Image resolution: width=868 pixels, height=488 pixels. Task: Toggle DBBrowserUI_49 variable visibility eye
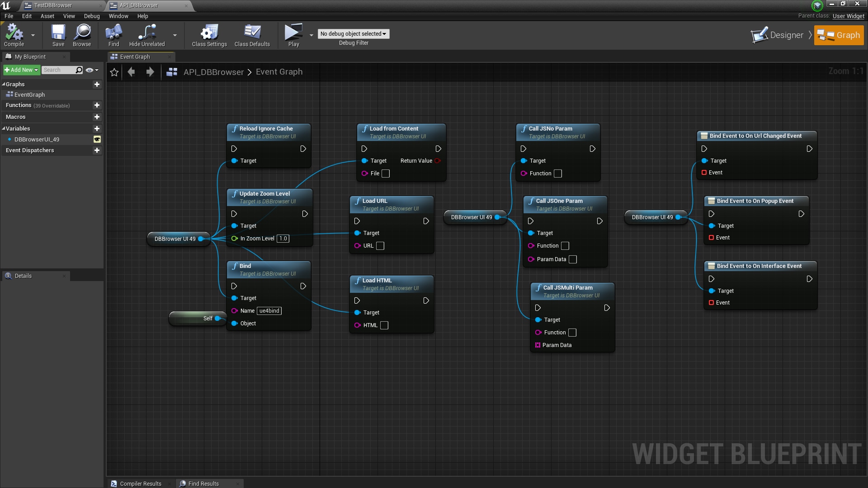(97, 139)
